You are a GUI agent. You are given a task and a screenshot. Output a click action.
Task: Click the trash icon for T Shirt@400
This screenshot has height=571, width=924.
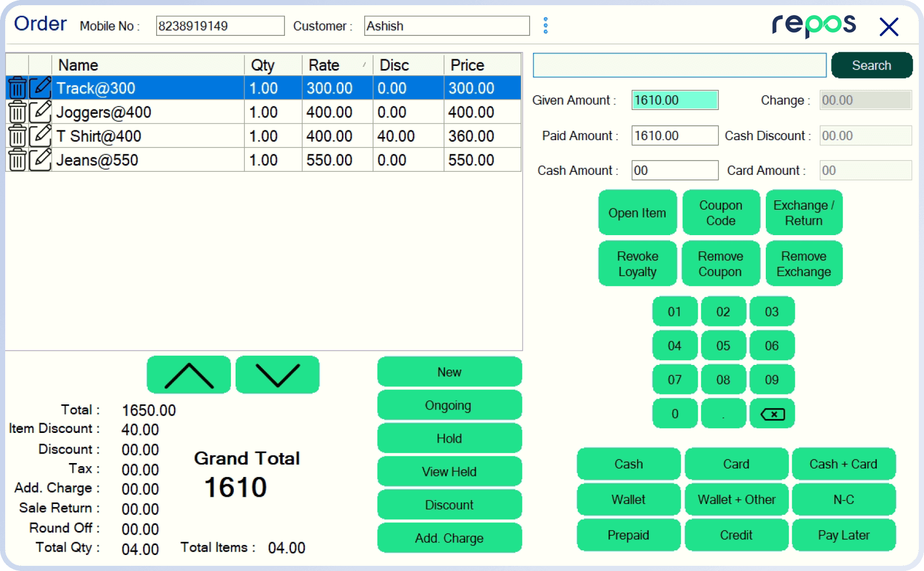click(x=17, y=136)
